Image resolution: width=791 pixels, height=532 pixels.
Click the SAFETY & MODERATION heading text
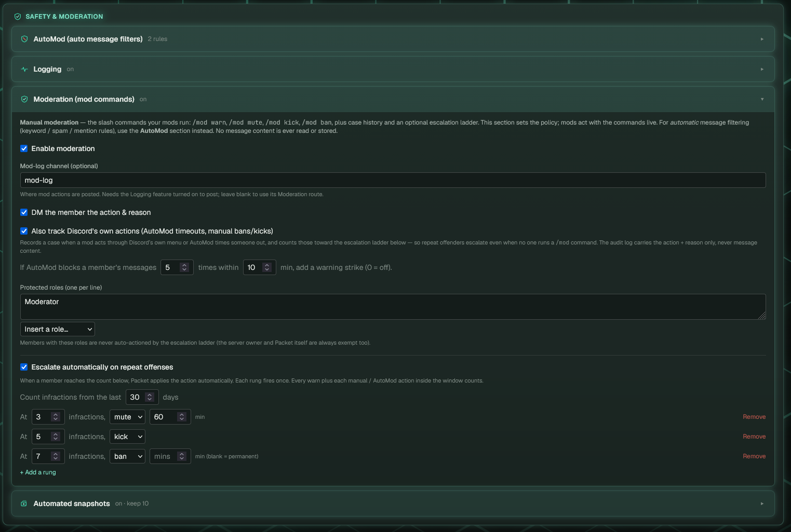pyautogui.click(x=64, y=17)
